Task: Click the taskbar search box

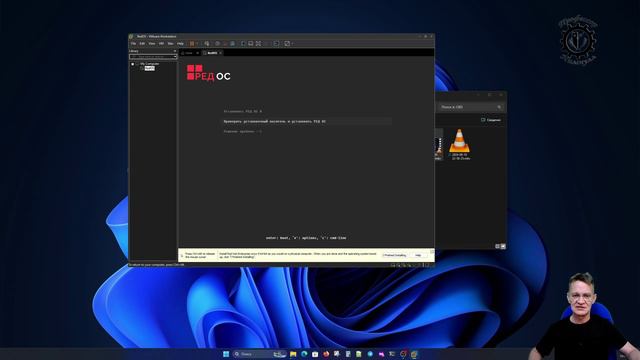Action: click(x=260, y=354)
